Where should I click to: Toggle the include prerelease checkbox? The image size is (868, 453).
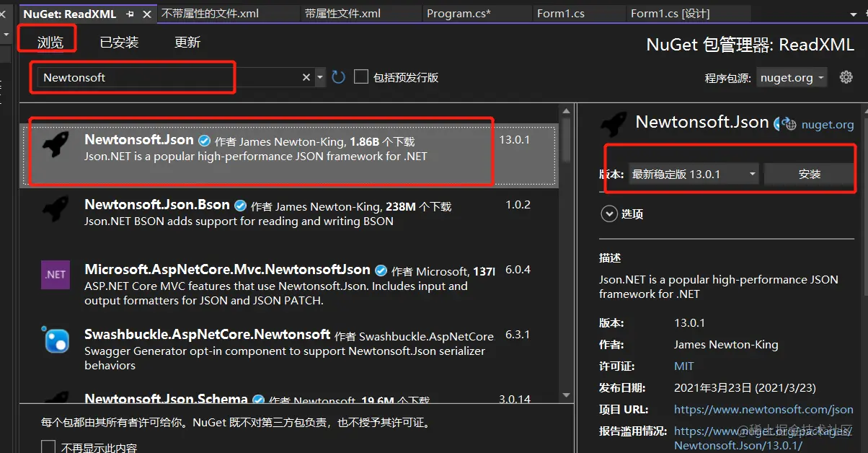coord(361,76)
